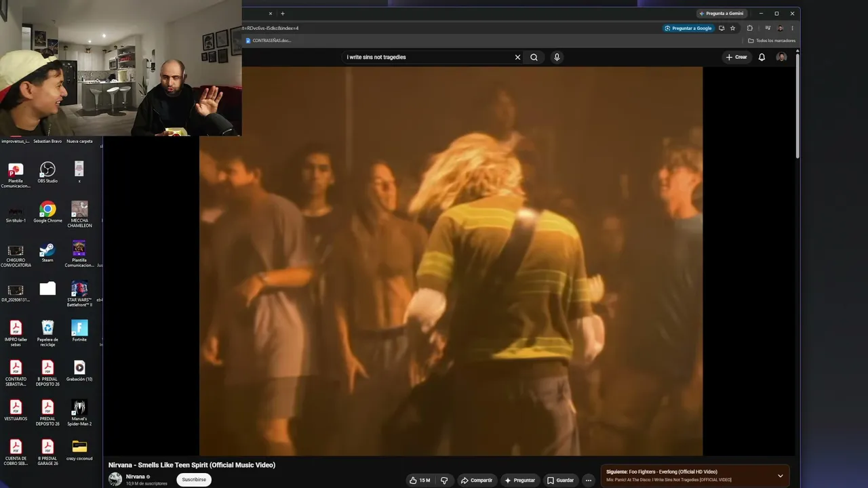Viewport: 868px width, 488px height.
Task: Click the video title text
Action: click(x=192, y=465)
